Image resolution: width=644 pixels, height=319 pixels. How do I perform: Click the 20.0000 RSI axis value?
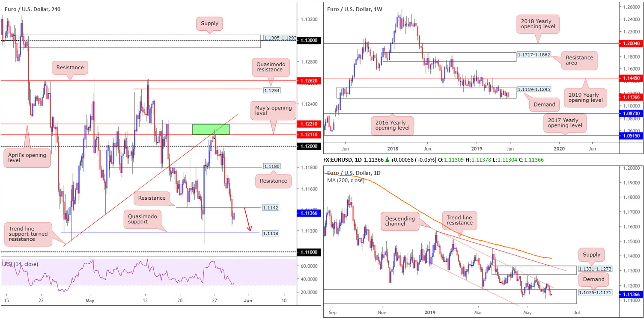click(x=308, y=292)
